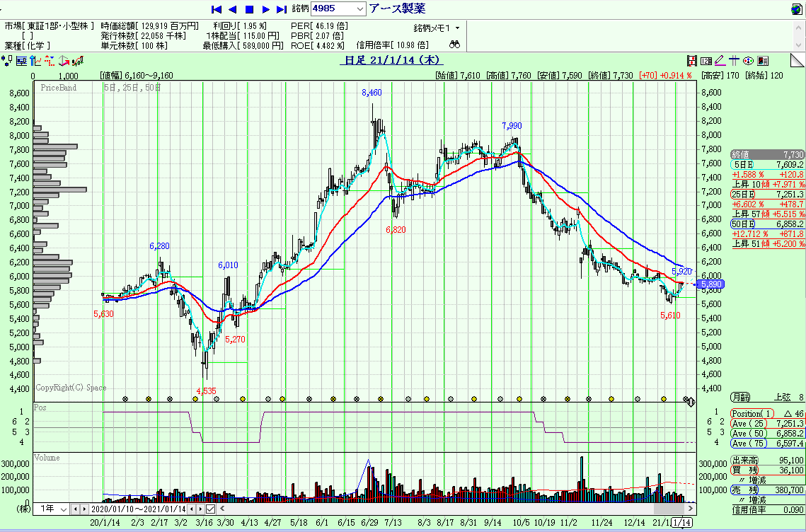Toggle the 25日E moving average label
This screenshot has width=806, height=532.
743,194
